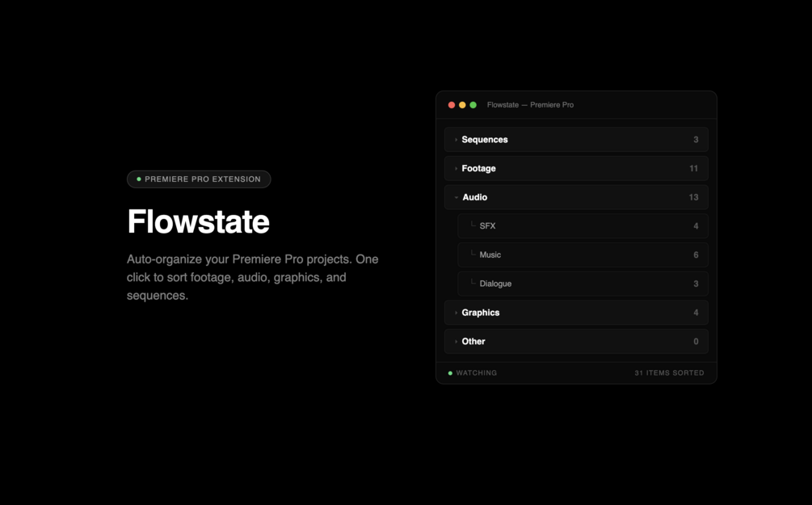
Task: Click the SFX branch connector icon
Action: click(473, 225)
